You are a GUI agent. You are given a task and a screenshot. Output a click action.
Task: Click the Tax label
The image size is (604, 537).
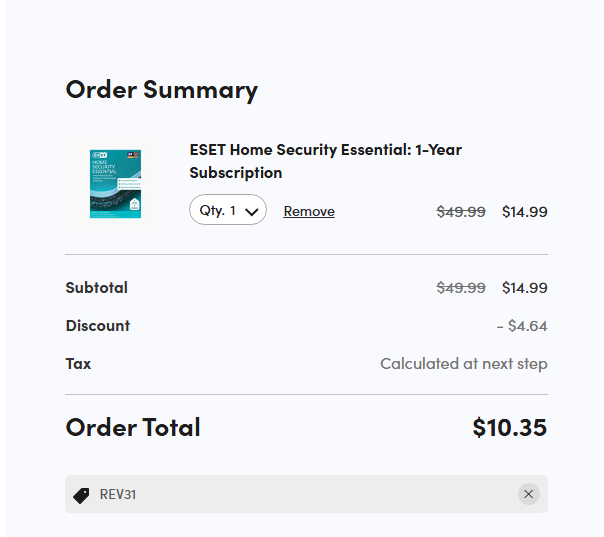(78, 364)
